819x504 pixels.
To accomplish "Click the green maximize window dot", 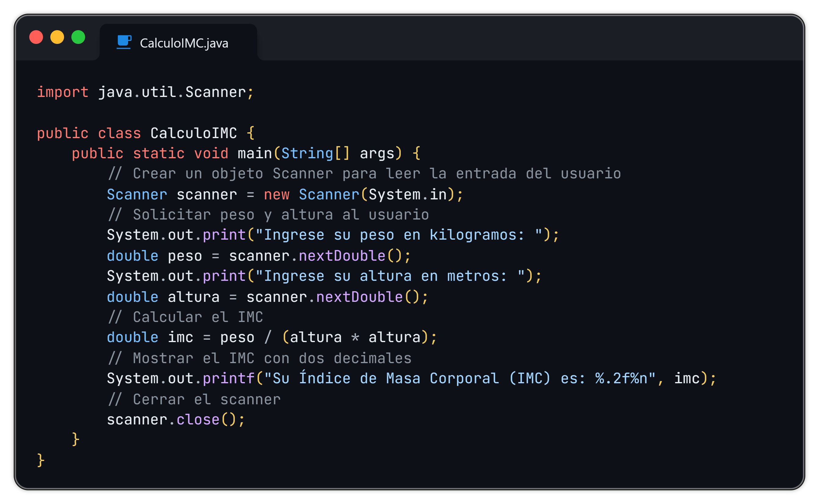I will point(78,37).
